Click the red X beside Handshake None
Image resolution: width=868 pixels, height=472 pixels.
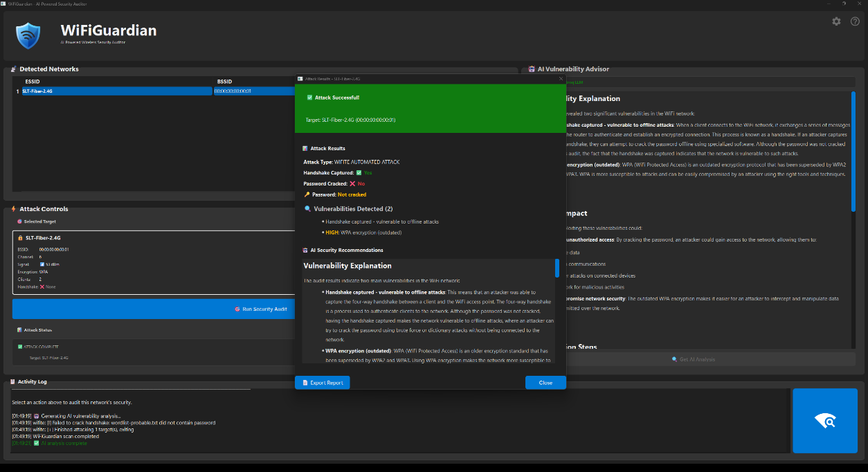pyautogui.click(x=43, y=287)
